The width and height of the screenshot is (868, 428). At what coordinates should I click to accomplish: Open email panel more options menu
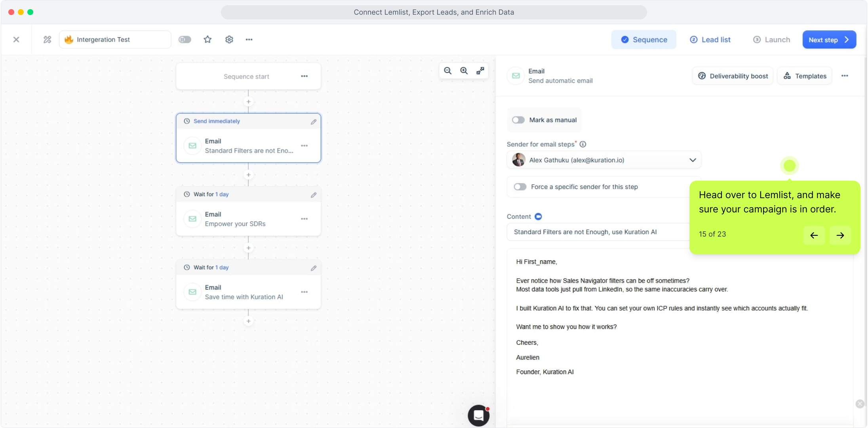pyautogui.click(x=845, y=76)
